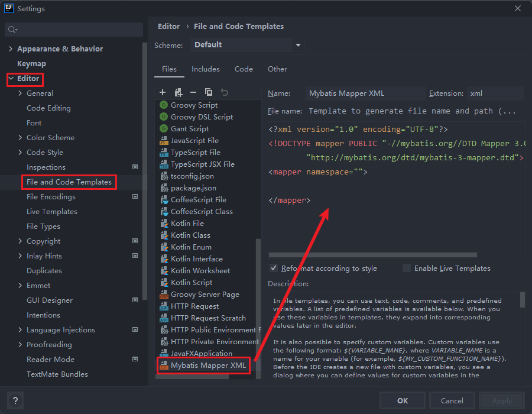Viewport: 532px width, 414px height.
Task: Click the Create Child Template File icon
Action: [178, 92]
